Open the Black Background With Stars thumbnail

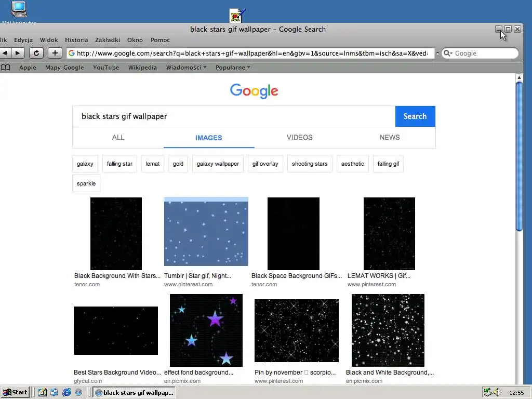[x=116, y=234]
